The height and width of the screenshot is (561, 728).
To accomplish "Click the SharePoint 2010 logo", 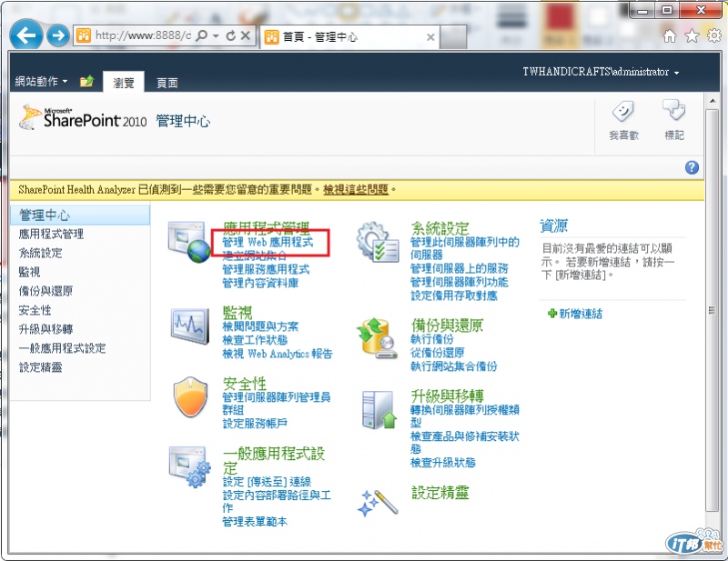I will (83, 119).
